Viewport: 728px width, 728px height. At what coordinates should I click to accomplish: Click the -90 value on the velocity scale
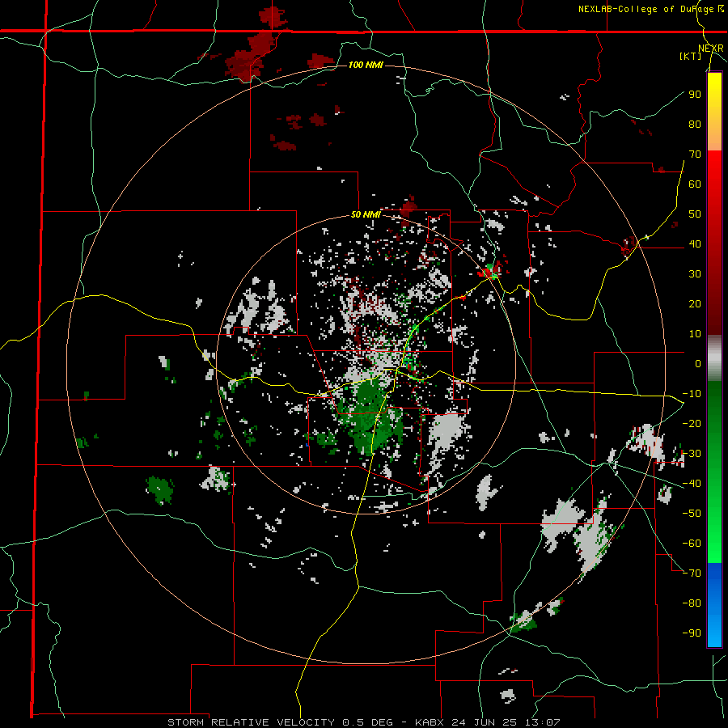click(x=692, y=633)
